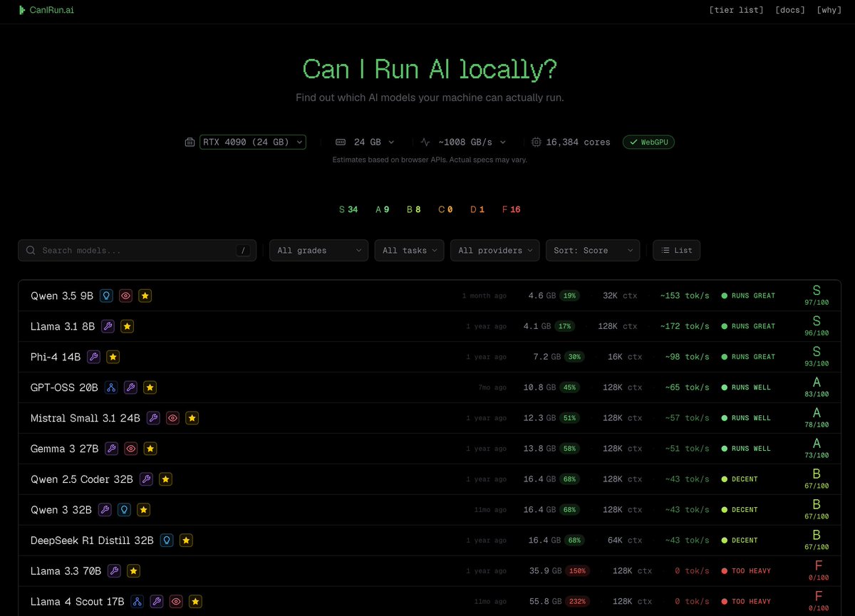Click the S 97/100 grade for Qwen 3.5 9B

[x=817, y=296]
